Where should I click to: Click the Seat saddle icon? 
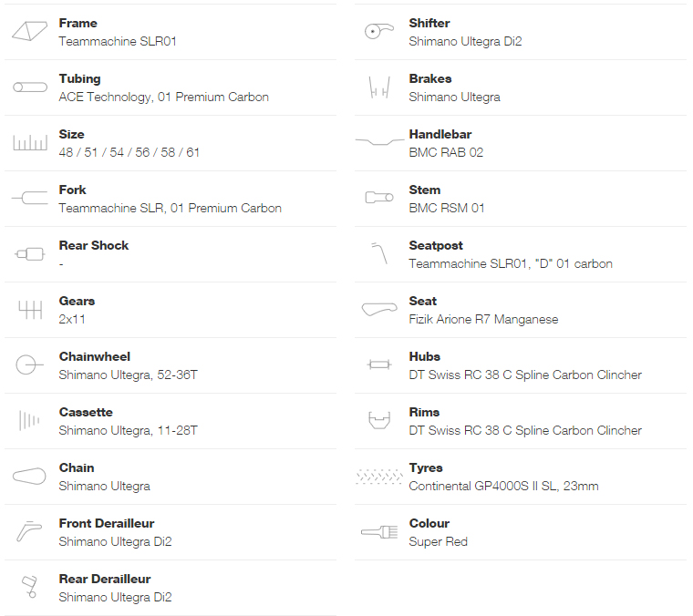point(379,310)
